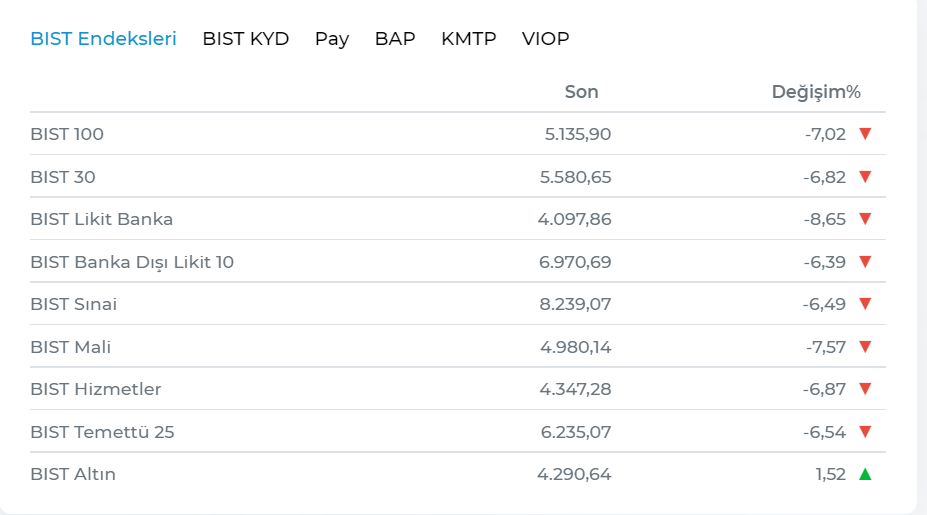Open the Pay tab
The image size is (927, 515).
coord(332,39)
